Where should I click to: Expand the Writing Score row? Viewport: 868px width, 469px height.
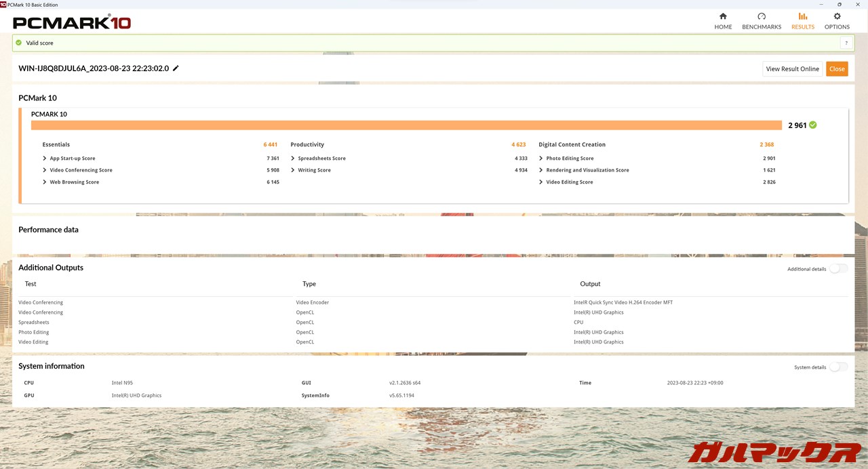293,170
